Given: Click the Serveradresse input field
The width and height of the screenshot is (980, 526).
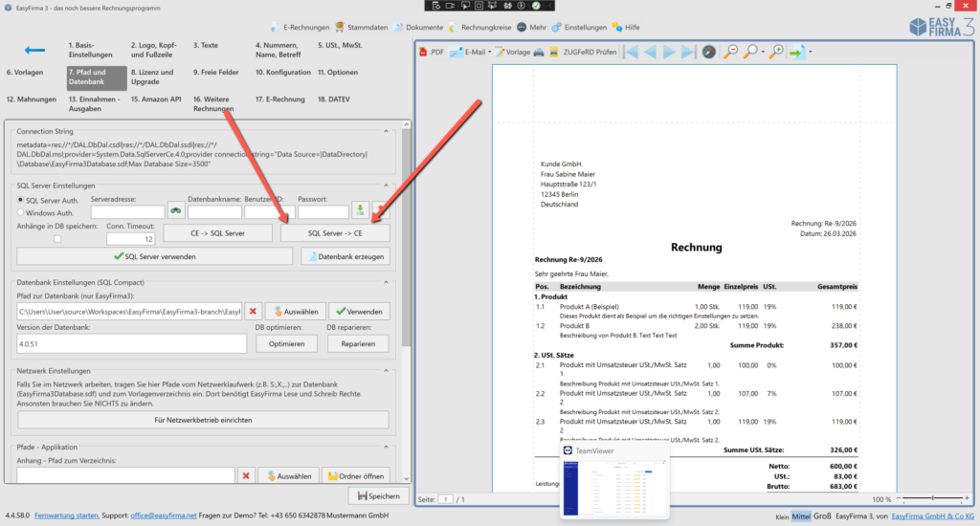Looking at the screenshot, I should click(127, 212).
